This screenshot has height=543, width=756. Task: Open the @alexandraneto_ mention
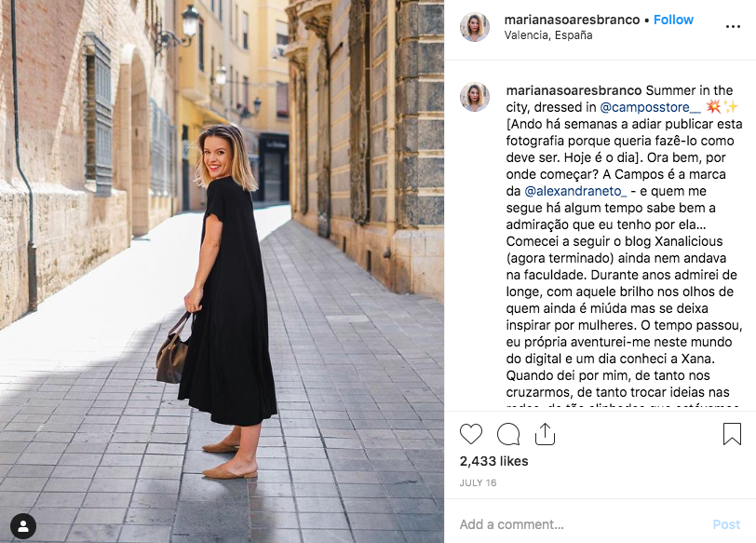pos(575,191)
